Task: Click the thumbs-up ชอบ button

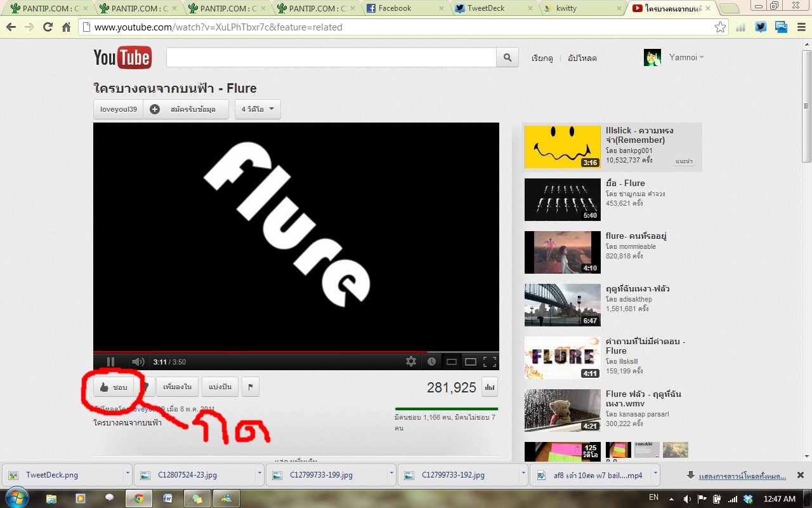Action: coord(114,387)
